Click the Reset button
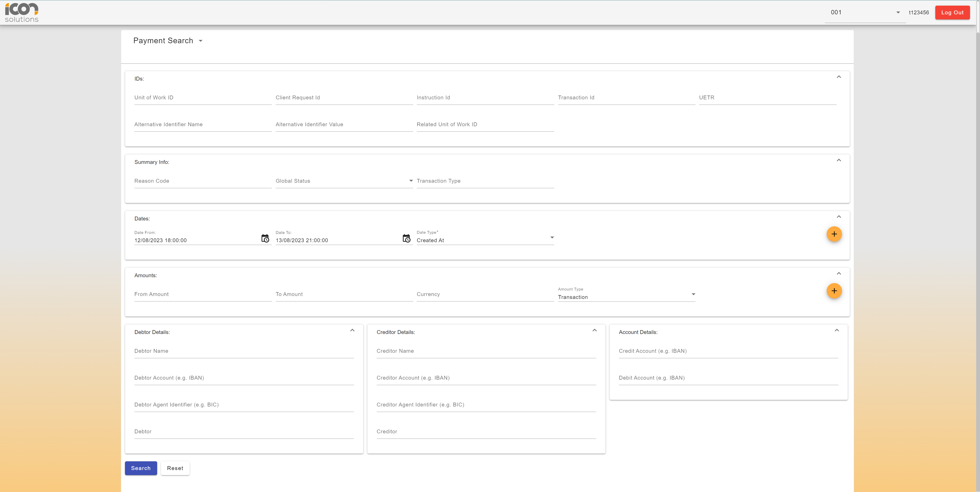 coord(175,468)
